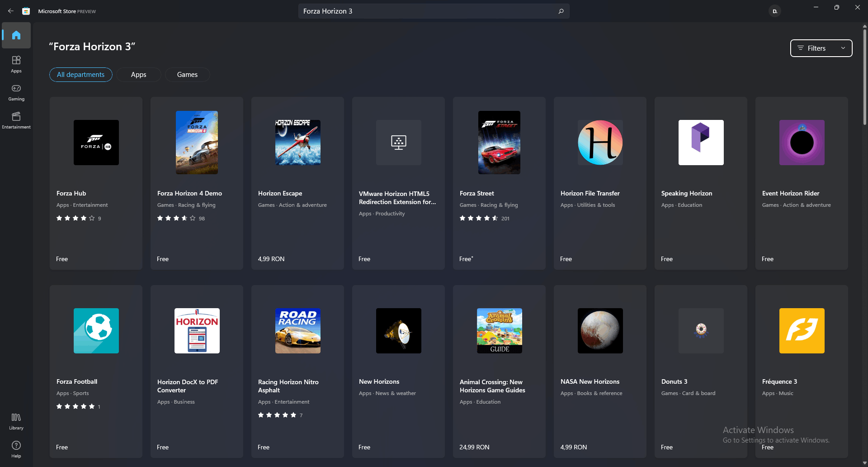868x467 pixels.
Task: Expand the Filters dropdown
Action: 821,48
